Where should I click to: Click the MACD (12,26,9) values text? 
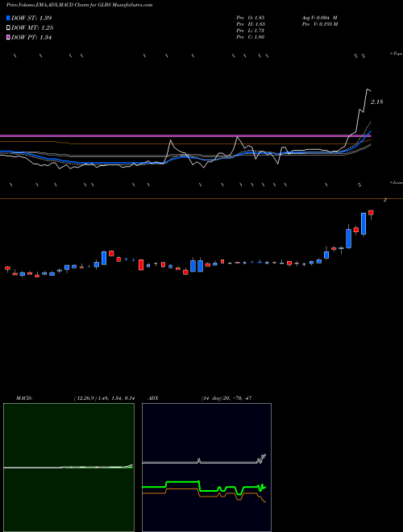104,398
